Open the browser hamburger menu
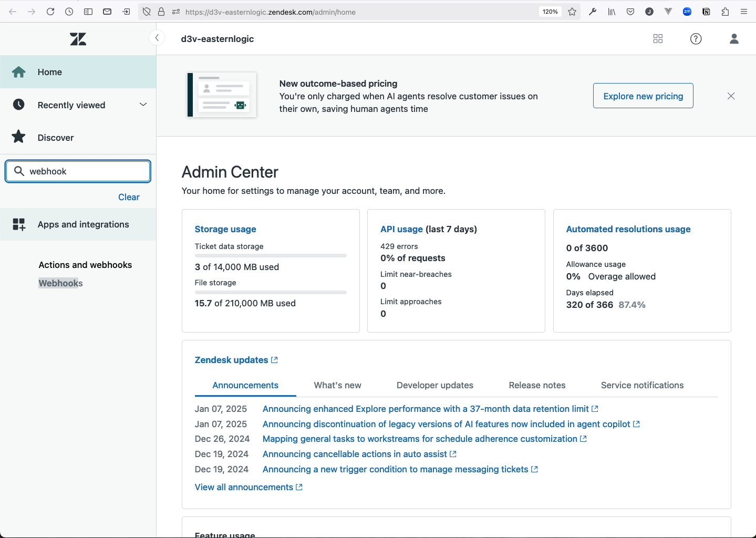 744,12
